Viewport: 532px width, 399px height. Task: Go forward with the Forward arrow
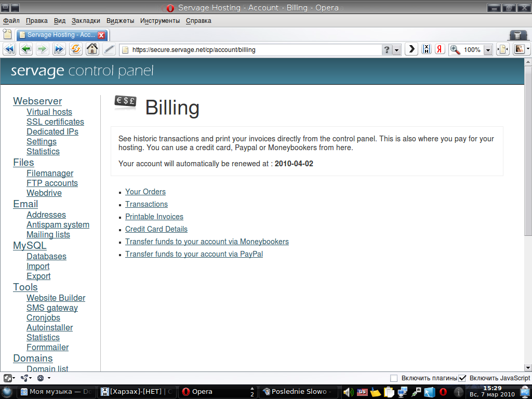click(42, 49)
